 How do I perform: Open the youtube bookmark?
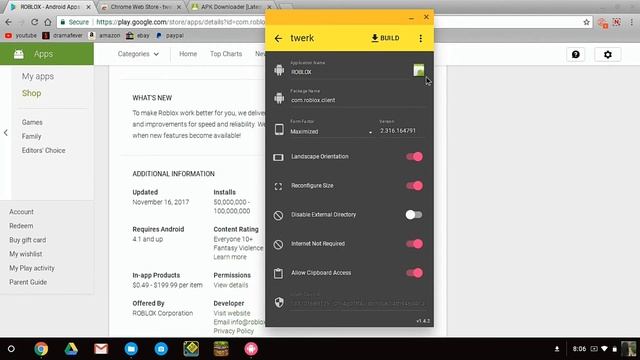pyautogui.click(x=21, y=36)
